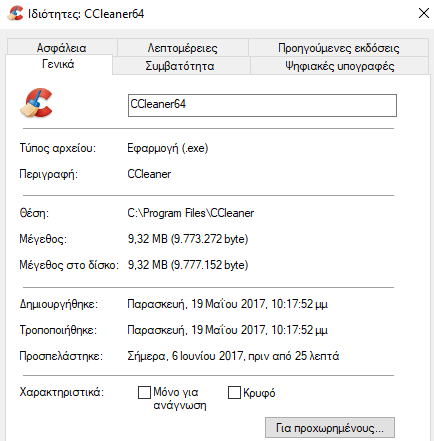Screen dimensions: 434x441
Task: Click the CCleaner64 file name field
Action: (262, 105)
